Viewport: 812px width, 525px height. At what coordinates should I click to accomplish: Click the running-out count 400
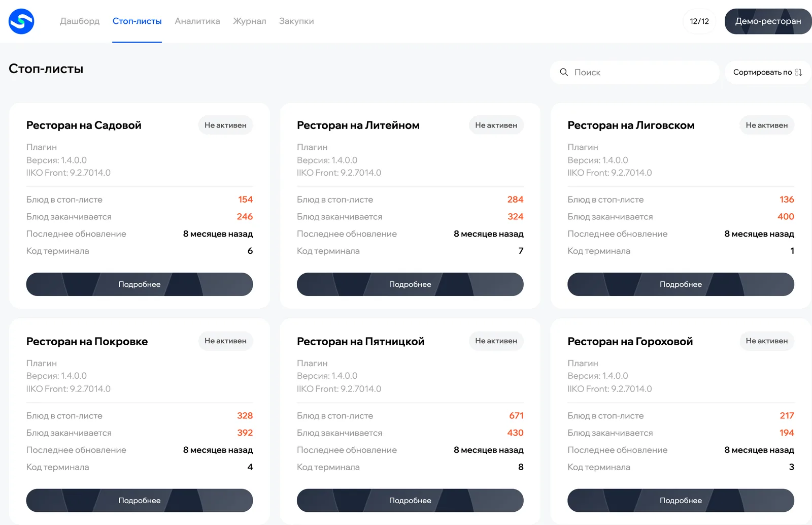786,217
